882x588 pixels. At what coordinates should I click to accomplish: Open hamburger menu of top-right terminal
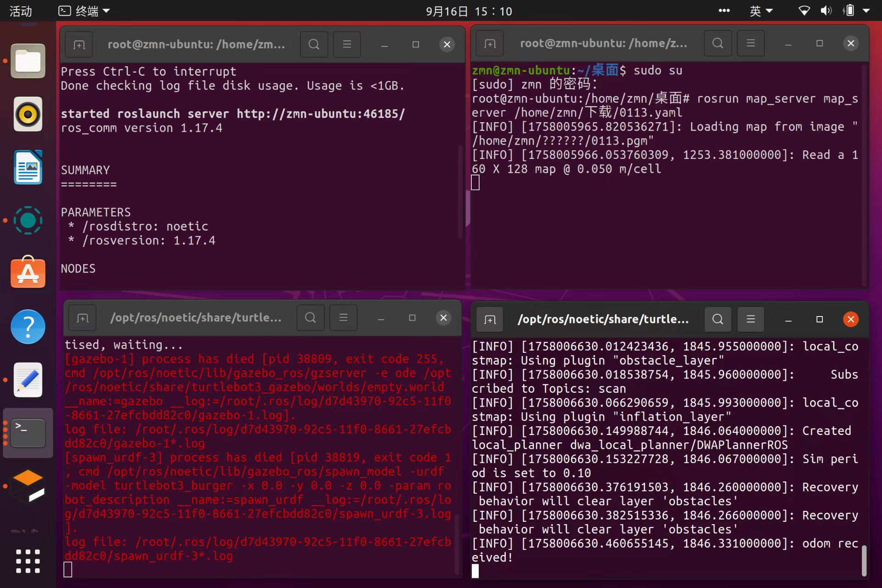(x=751, y=43)
